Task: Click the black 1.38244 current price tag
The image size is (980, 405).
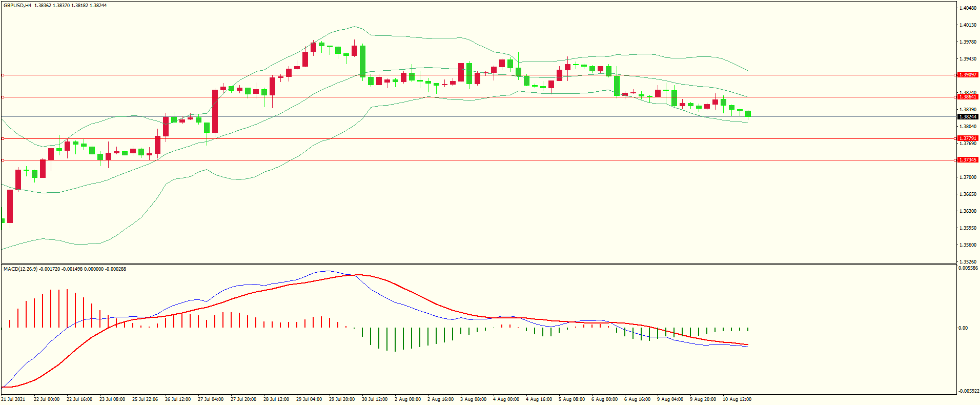Action: coord(968,117)
